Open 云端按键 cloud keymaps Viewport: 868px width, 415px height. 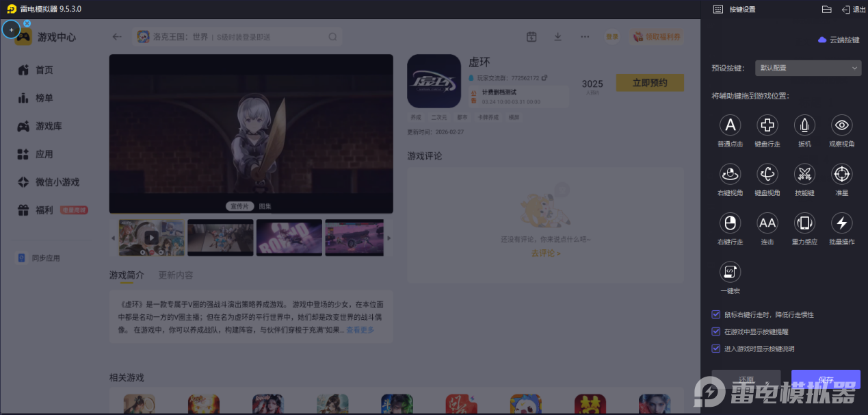839,40
